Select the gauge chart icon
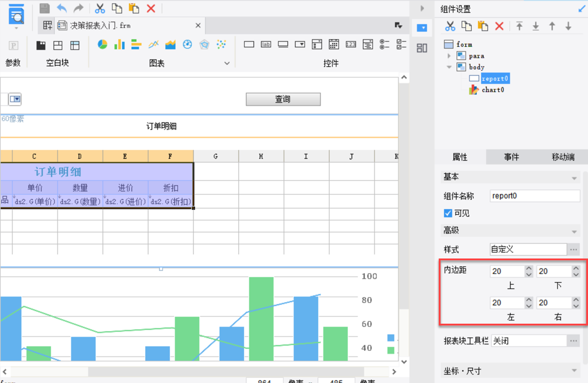The height and width of the screenshot is (383, 588). click(188, 44)
